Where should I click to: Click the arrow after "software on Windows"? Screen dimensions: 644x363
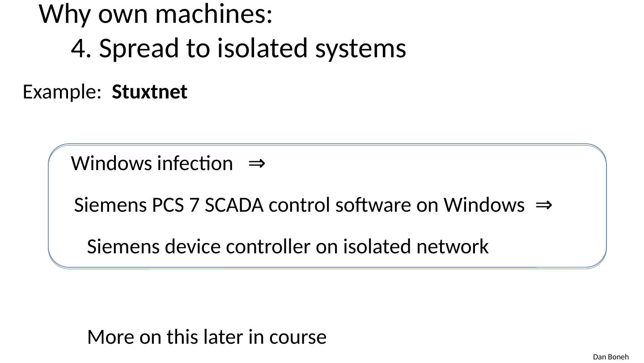[543, 205]
